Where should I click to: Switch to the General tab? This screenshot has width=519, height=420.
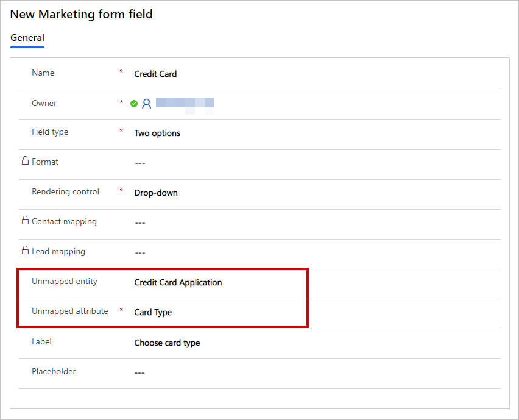pyautogui.click(x=27, y=38)
